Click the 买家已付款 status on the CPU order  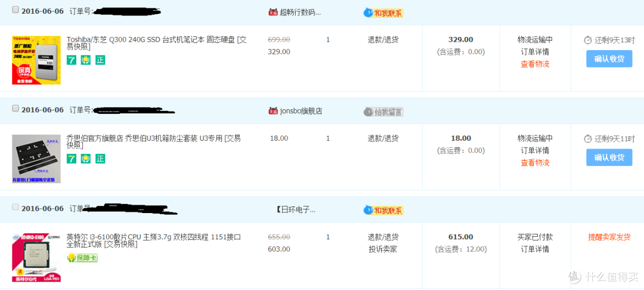(535, 237)
